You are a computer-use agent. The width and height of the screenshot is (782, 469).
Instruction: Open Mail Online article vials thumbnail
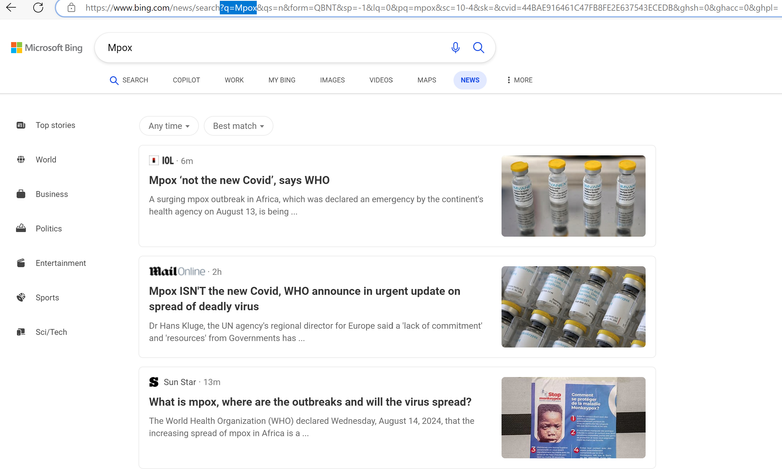(x=574, y=307)
